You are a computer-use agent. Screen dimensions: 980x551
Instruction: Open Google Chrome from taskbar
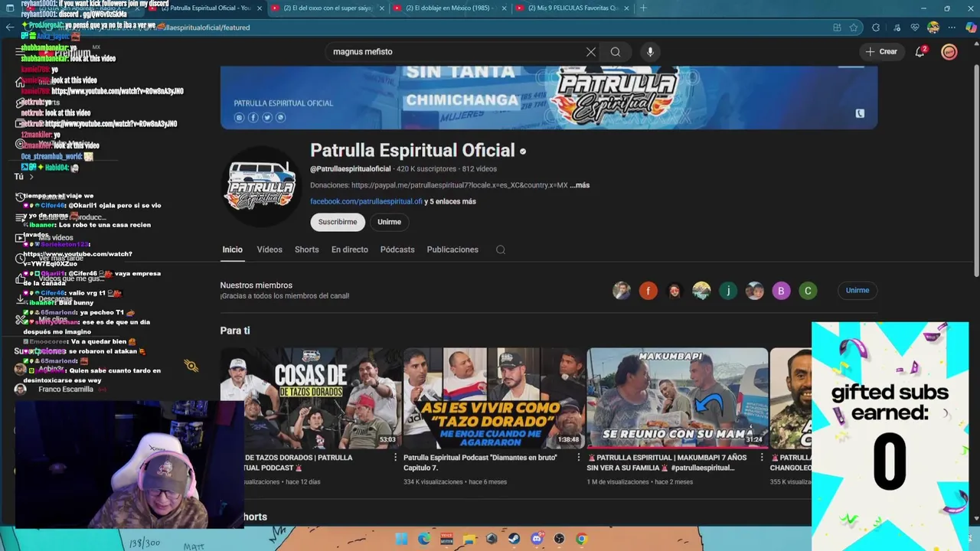[x=582, y=539]
